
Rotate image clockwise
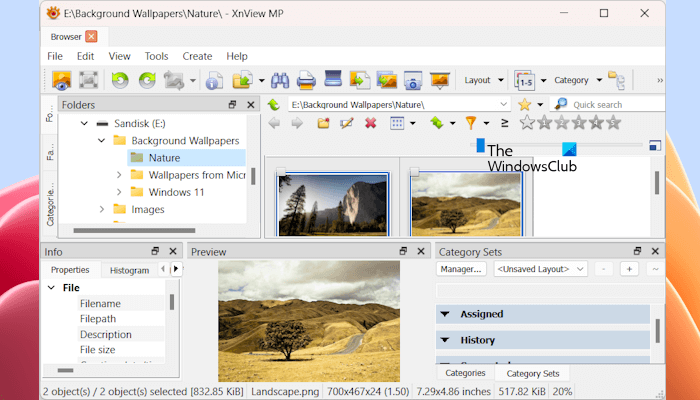(147, 80)
